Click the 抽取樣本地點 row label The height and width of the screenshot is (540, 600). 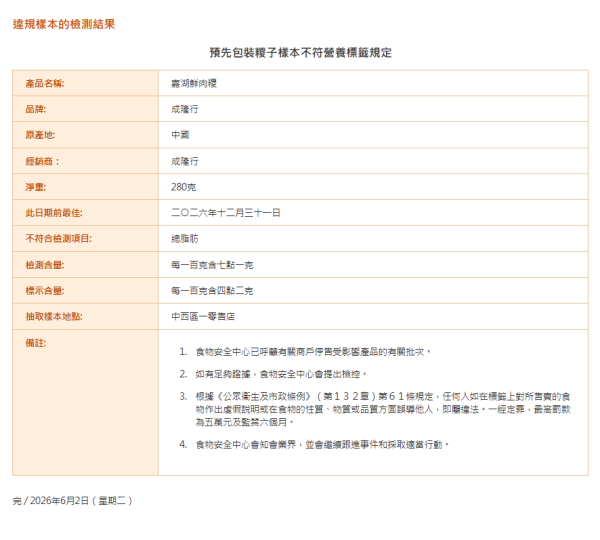pyautogui.click(x=54, y=316)
